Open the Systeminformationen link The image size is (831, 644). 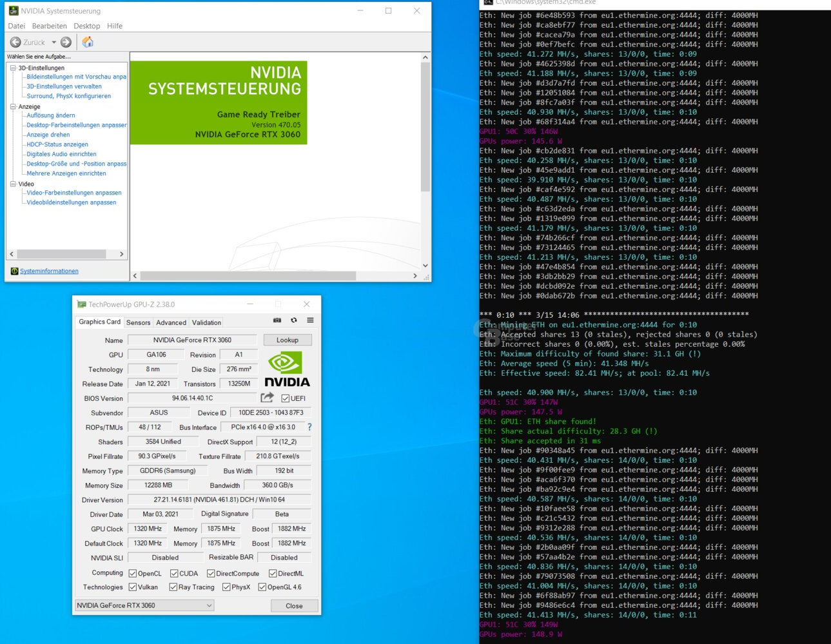click(49, 271)
